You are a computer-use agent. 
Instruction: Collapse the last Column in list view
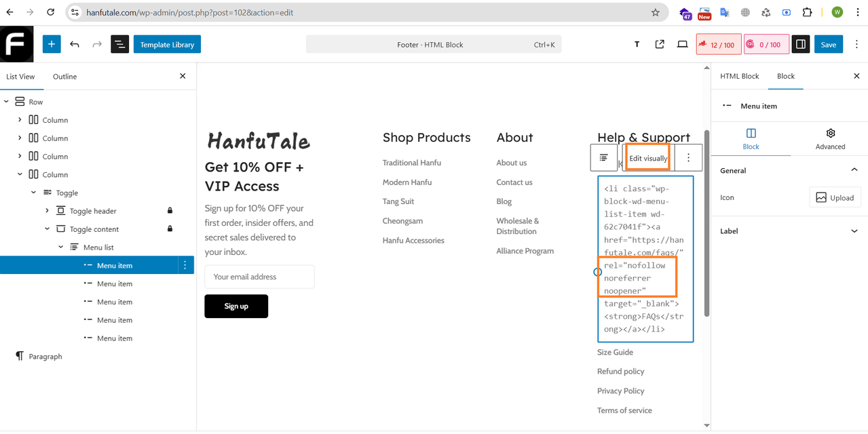pos(20,174)
